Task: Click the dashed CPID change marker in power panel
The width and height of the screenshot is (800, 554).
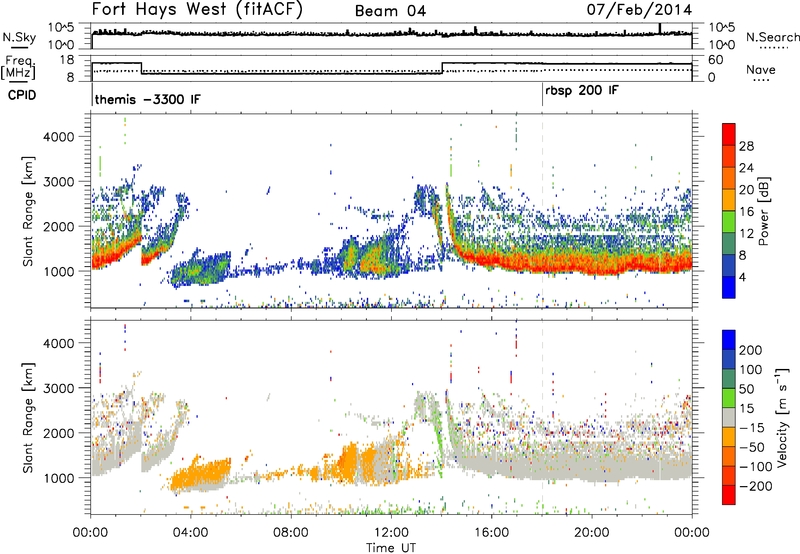Action: coord(542,211)
